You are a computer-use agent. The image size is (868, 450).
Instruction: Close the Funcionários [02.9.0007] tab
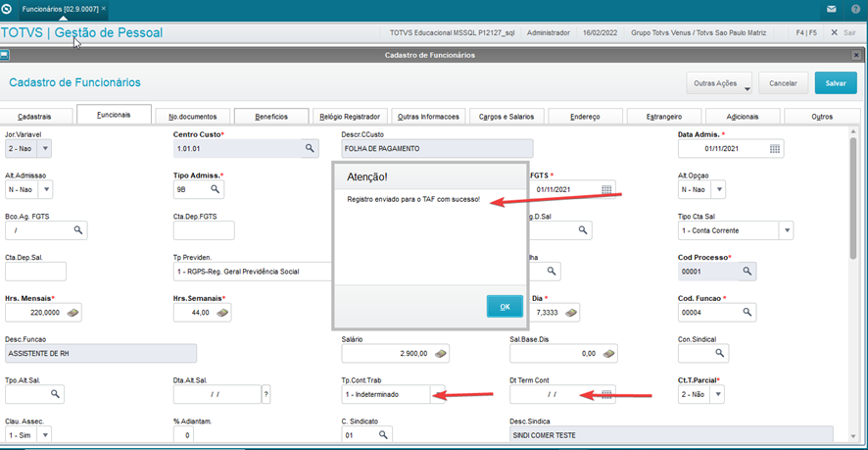point(104,9)
